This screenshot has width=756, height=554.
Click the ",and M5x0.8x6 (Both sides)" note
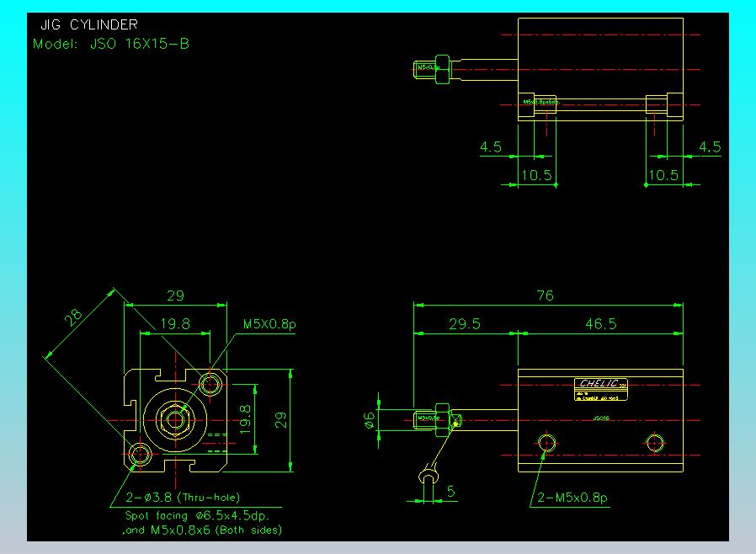tap(201, 530)
